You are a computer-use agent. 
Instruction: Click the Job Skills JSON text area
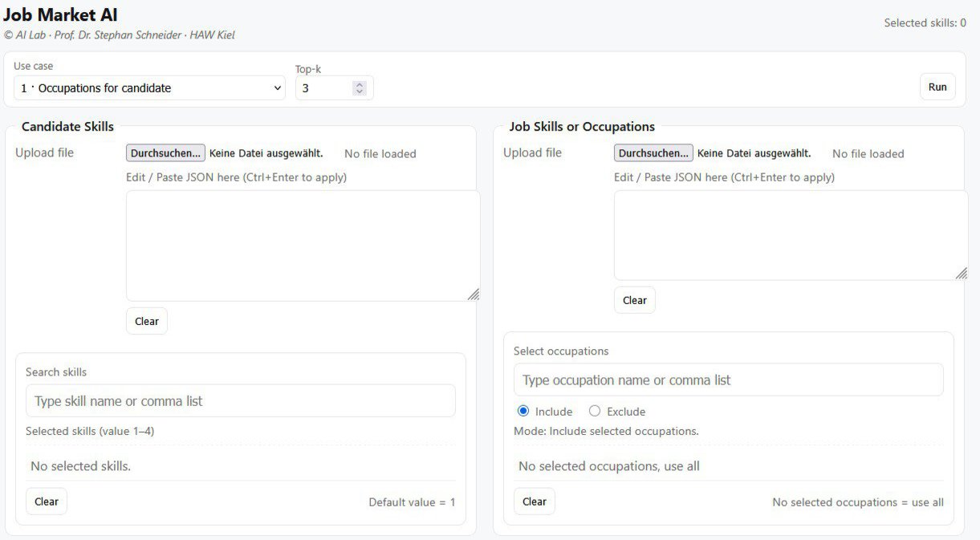[x=791, y=235]
